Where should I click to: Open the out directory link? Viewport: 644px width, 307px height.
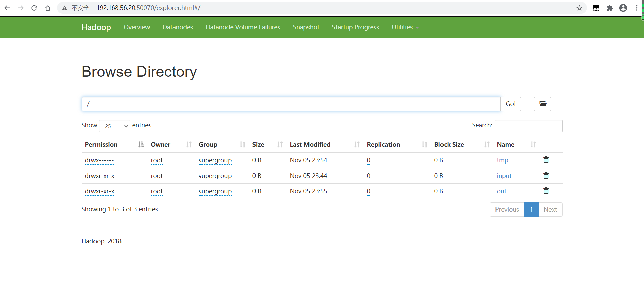(501, 191)
